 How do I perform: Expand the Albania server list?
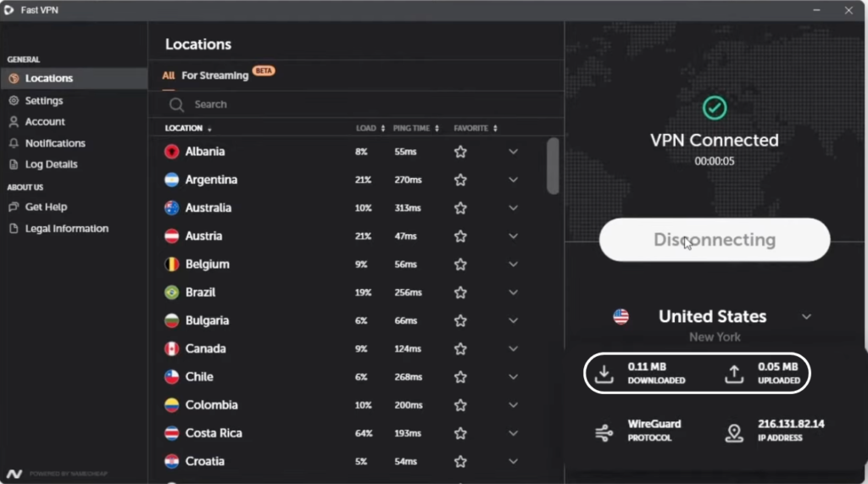click(x=513, y=151)
